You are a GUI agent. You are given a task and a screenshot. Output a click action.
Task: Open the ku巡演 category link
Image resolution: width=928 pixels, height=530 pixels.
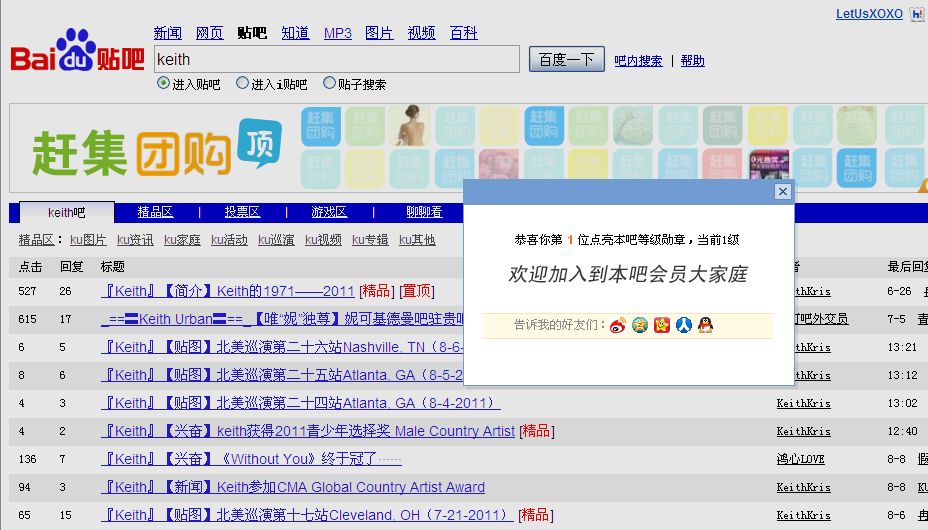tap(276, 240)
